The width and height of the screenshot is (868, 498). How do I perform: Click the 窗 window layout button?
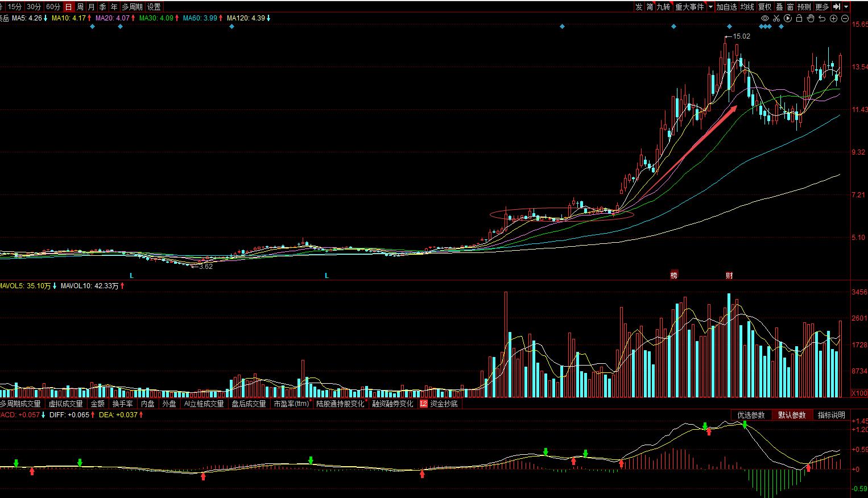(791, 7)
